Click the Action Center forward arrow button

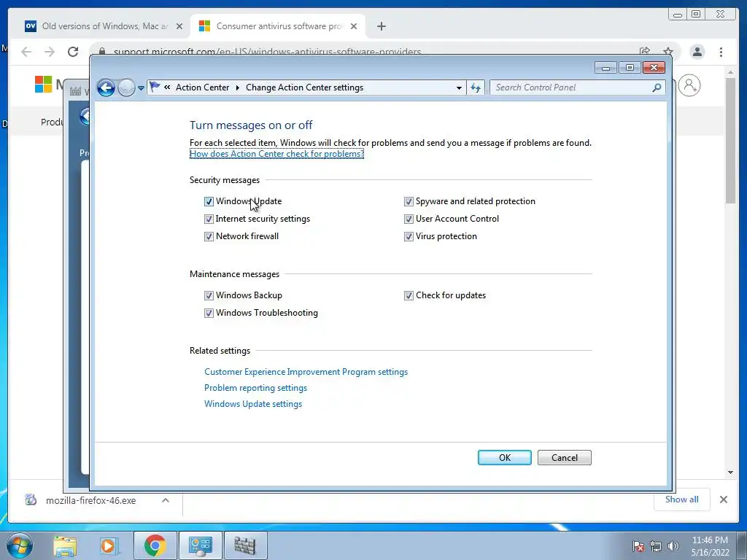[126, 87]
